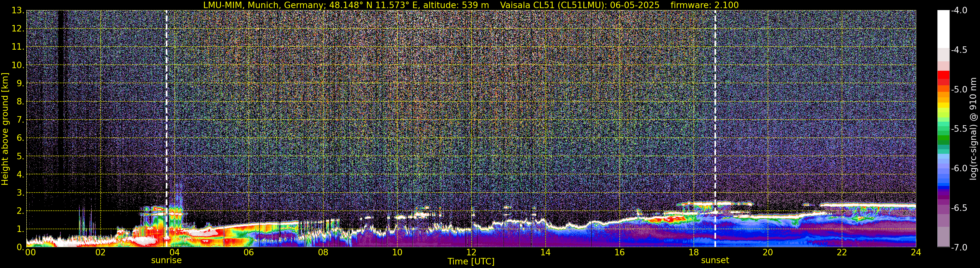Click height axis tick '8.'
Viewport: 980px width, 268px height.
[20, 102]
